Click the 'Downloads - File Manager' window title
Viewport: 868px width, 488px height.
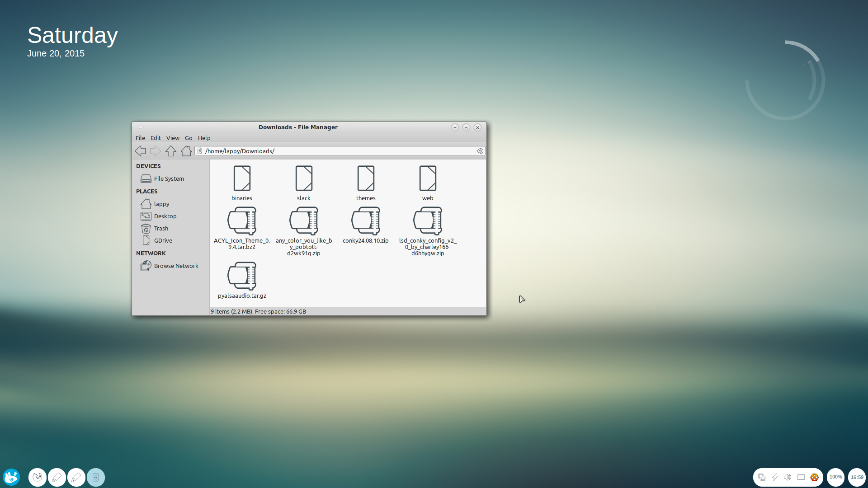[x=298, y=127]
